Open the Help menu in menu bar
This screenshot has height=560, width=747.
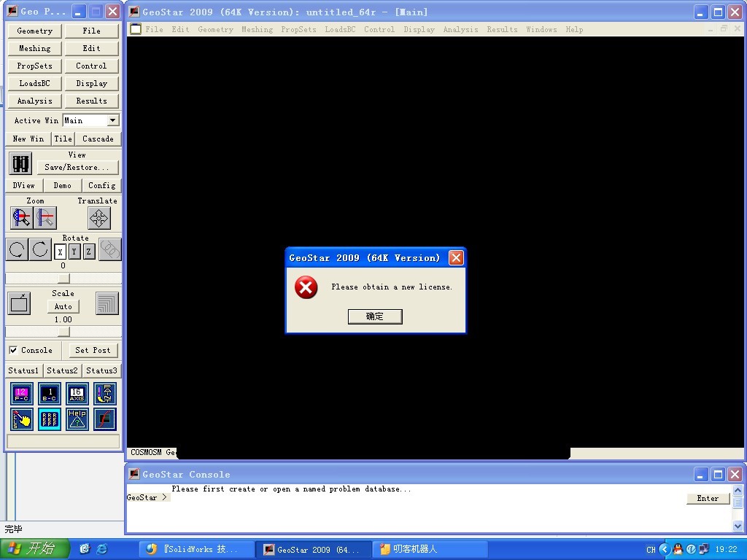coord(574,29)
